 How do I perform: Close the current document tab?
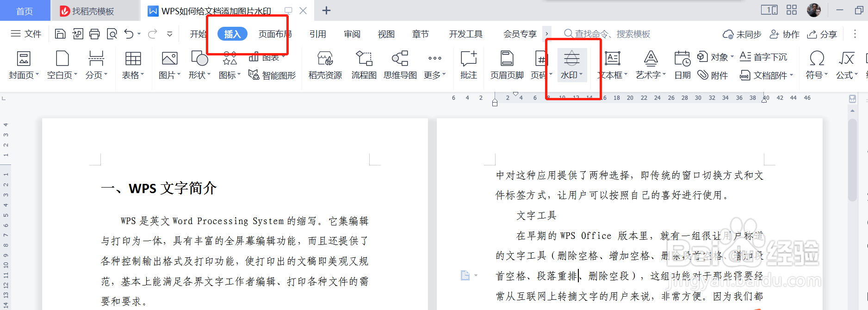(x=303, y=11)
